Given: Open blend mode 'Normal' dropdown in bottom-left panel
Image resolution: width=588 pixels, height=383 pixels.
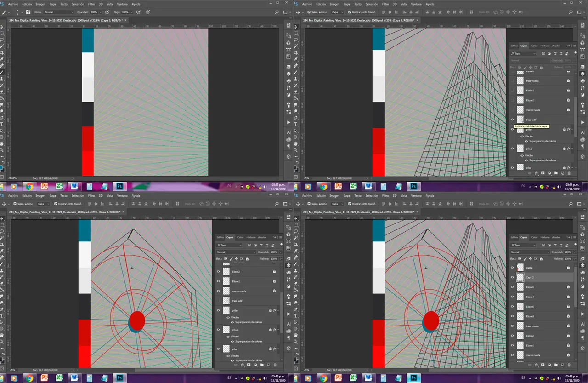Looking at the screenshot, I should (x=236, y=252).
